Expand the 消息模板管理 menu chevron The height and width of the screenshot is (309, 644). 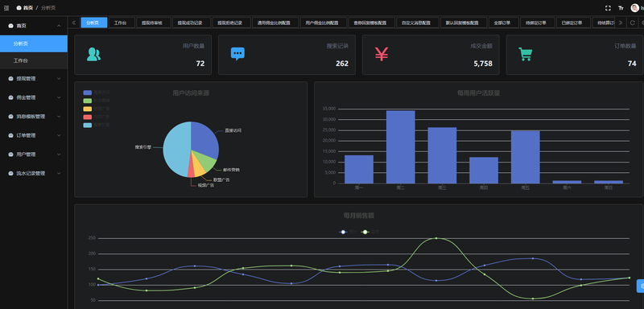click(59, 117)
